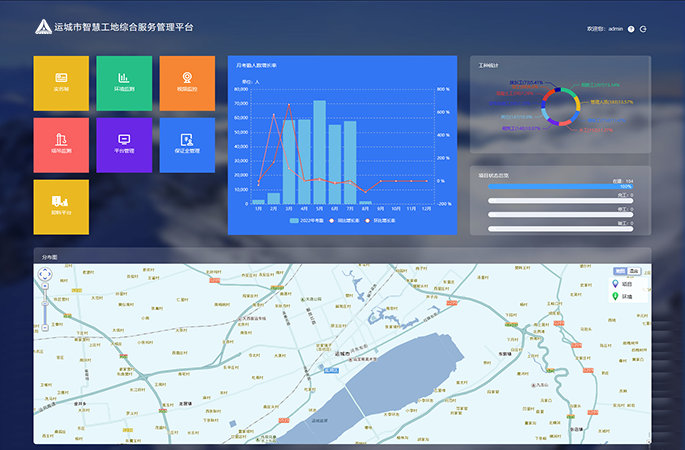Click the red-coral bottom donut segment
Image resolution: width=685 pixels, height=450 pixels.
(x=565, y=123)
